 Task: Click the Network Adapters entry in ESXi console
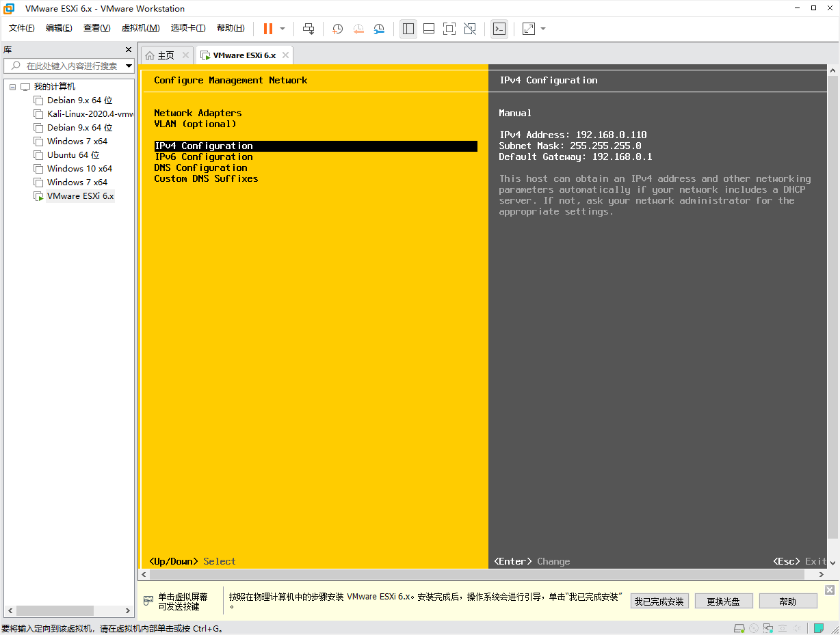[198, 113]
